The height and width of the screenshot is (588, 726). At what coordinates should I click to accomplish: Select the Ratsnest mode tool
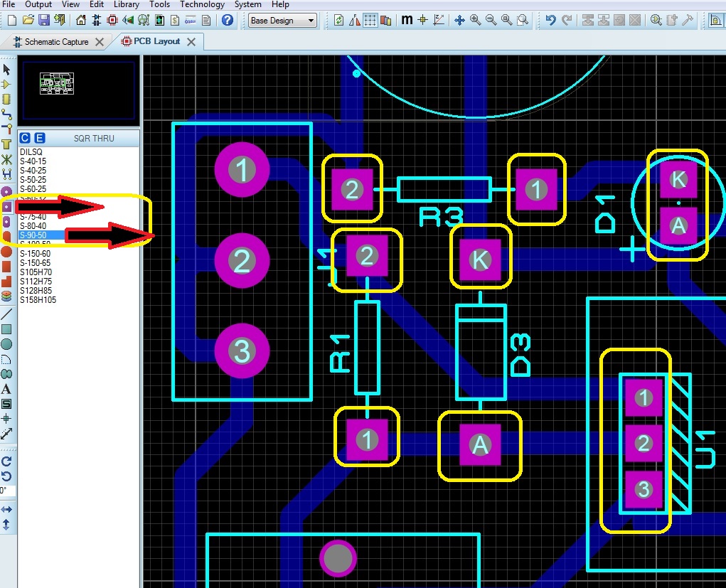pos(6,160)
